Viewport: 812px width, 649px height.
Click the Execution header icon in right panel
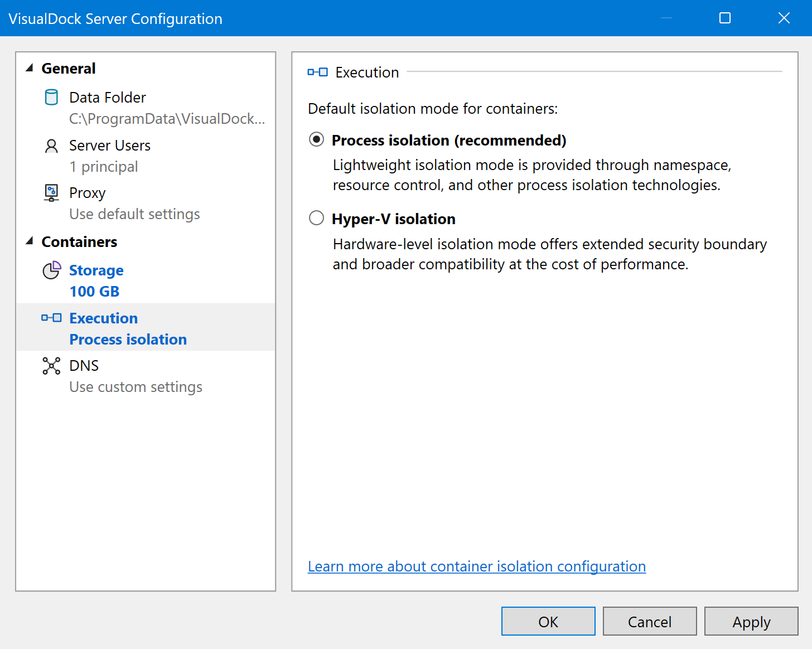(317, 72)
